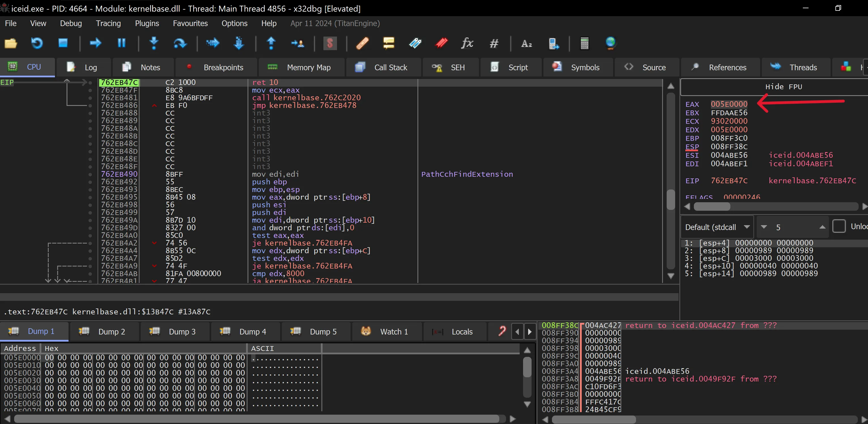Screen dimensions: 868x424
Task: Click the disassembly vertical scrollbar thumb
Action: 671,200
